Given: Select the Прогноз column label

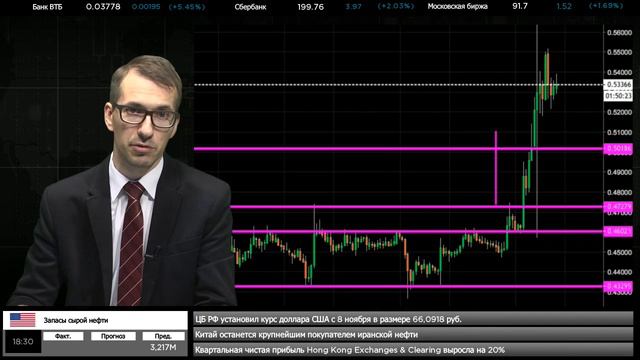Looking at the screenshot, I should coord(113,336).
